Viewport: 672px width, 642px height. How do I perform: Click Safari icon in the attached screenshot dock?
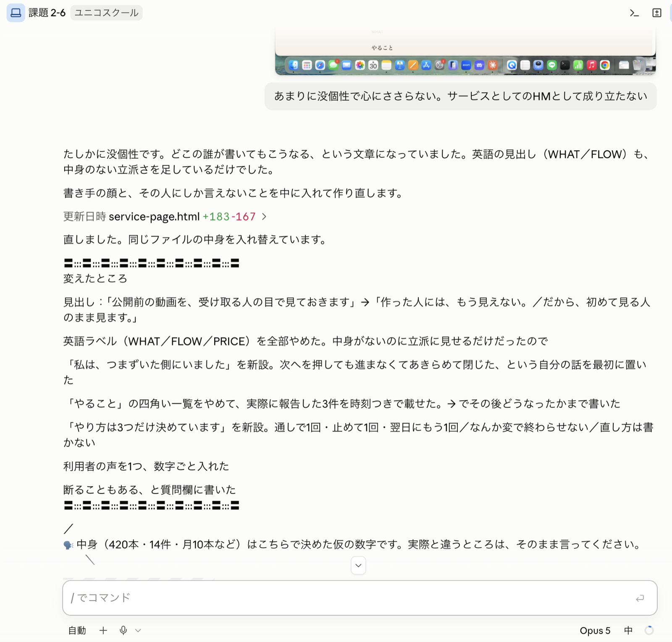pyautogui.click(x=320, y=65)
